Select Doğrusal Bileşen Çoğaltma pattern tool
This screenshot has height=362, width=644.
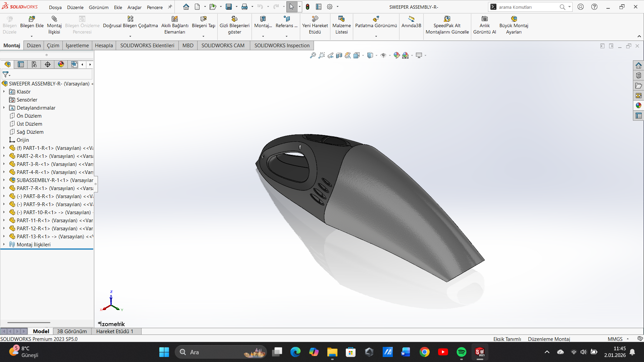pos(130,19)
